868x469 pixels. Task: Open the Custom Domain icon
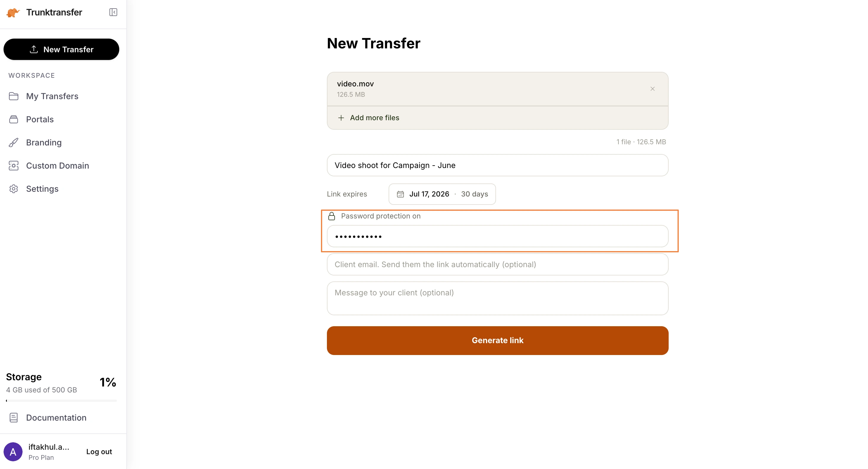tap(13, 166)
